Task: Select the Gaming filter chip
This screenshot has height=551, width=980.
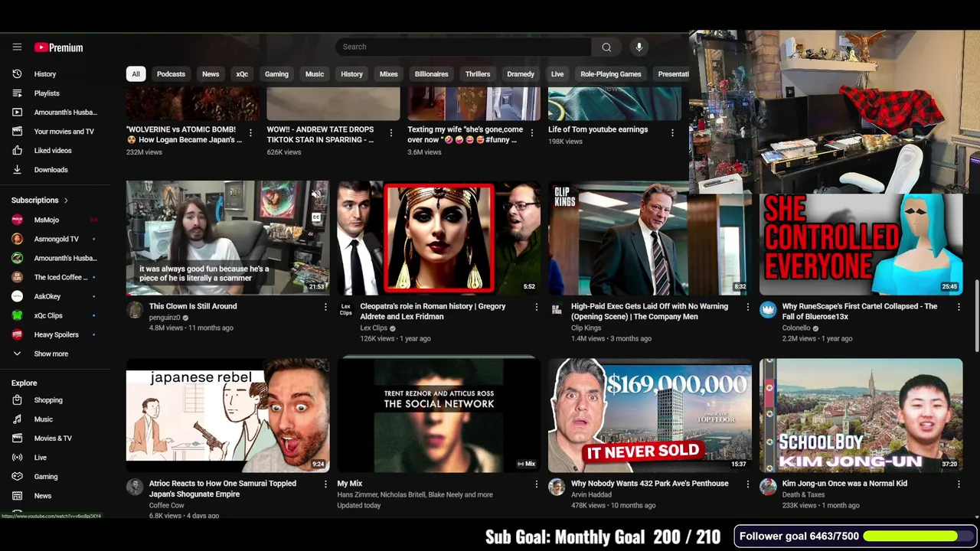Action: pos(276,74)
